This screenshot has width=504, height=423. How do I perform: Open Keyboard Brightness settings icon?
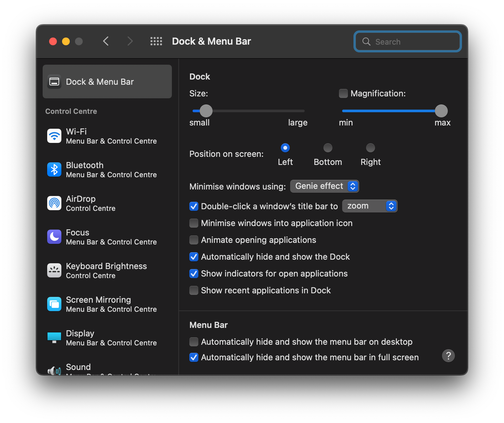(54, 270)
